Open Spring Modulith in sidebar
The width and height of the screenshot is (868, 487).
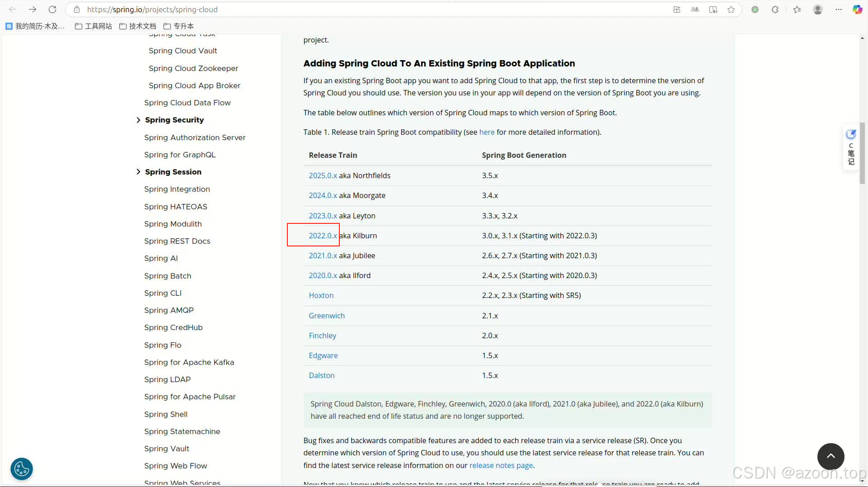173,224
